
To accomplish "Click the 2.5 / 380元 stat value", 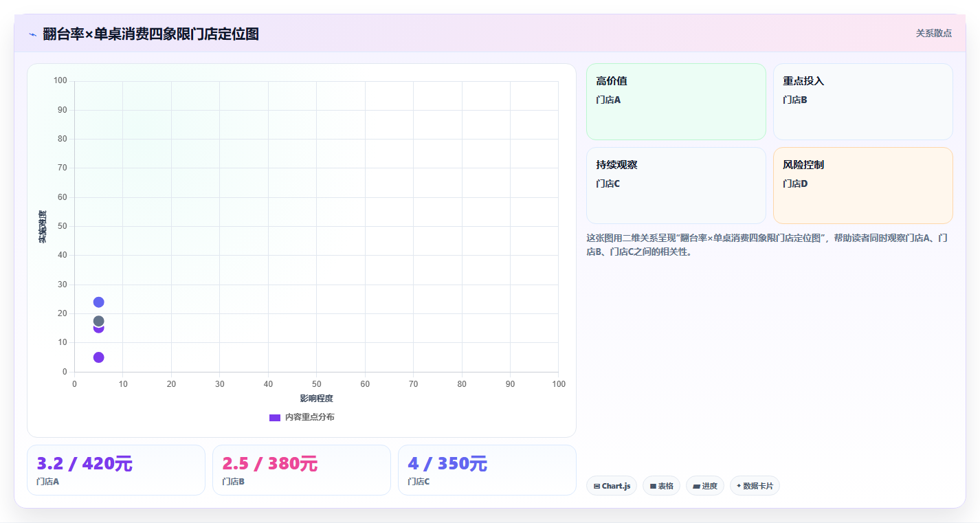I will (x=270, y=464).
